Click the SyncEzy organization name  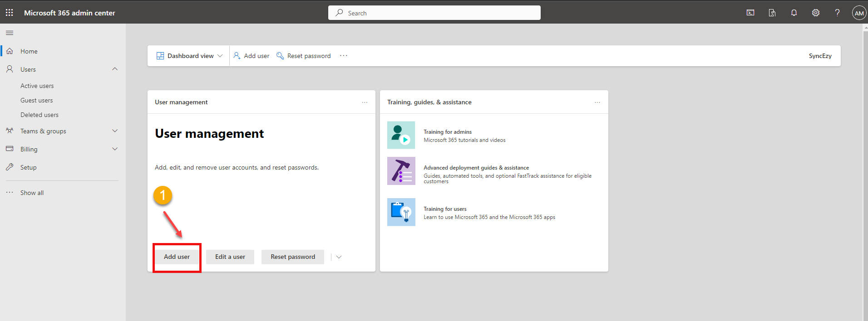(820, 56)
